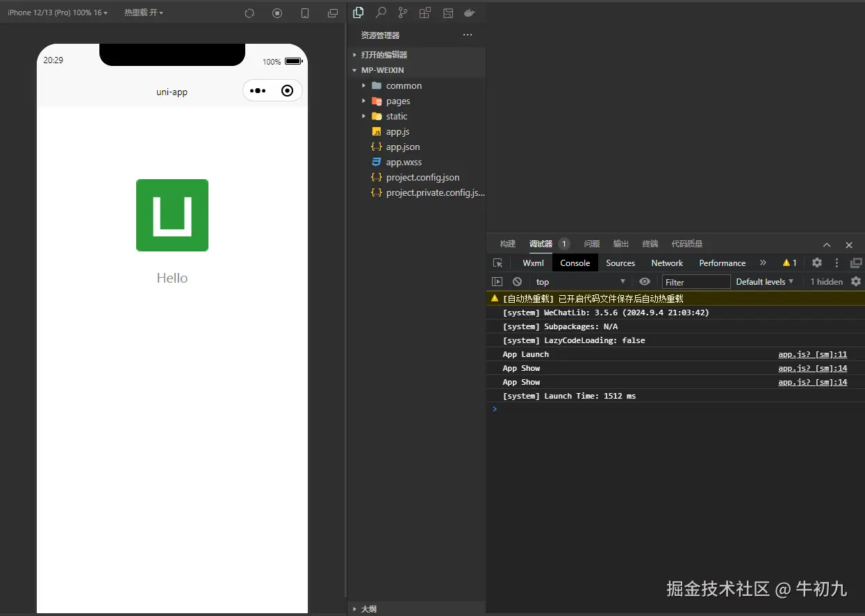Expand the static folder
865x616 pixels.
416,116
